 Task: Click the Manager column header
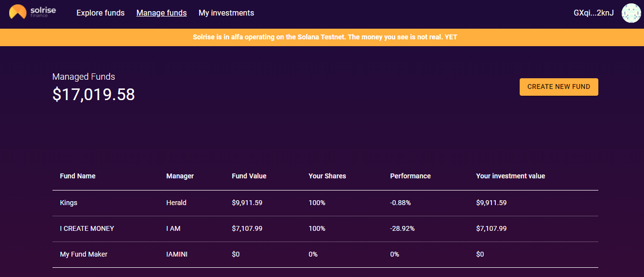point(180,176)
